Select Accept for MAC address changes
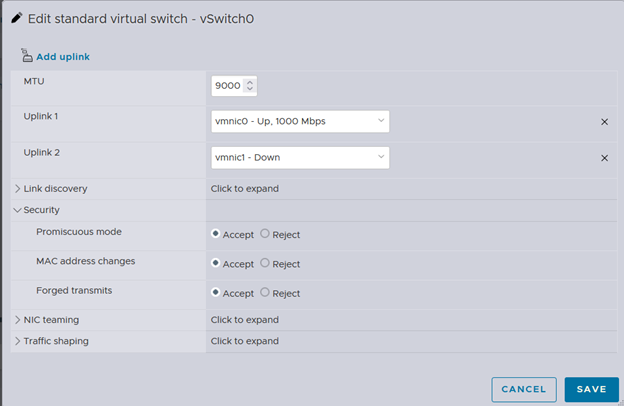The height and width of the screenshot is (406, 624). point(216,264)
